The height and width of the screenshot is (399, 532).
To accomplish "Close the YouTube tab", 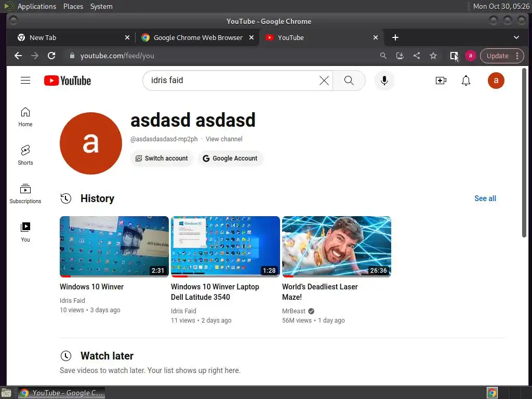I will (375, 37).
